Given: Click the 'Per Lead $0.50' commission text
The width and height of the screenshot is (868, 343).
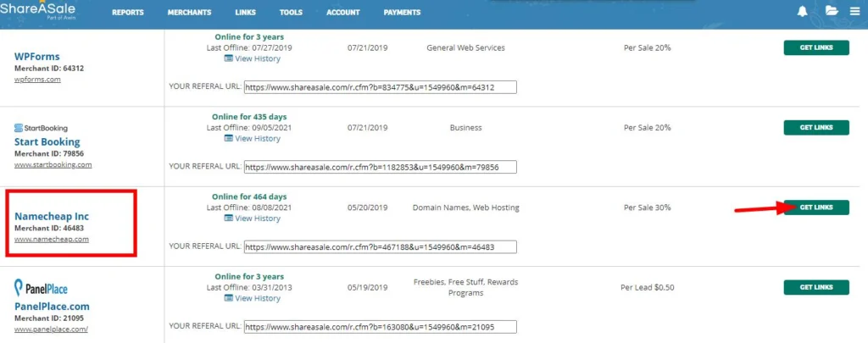Looking at the screenshot, I should 647,287.
